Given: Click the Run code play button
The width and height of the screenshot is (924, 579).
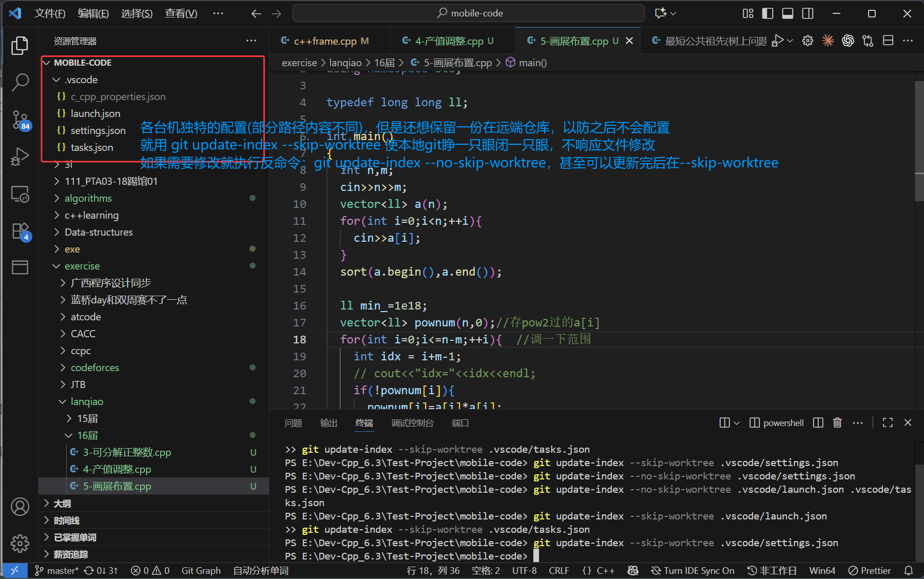Looking at the screenshot, I should coord(778,41).
